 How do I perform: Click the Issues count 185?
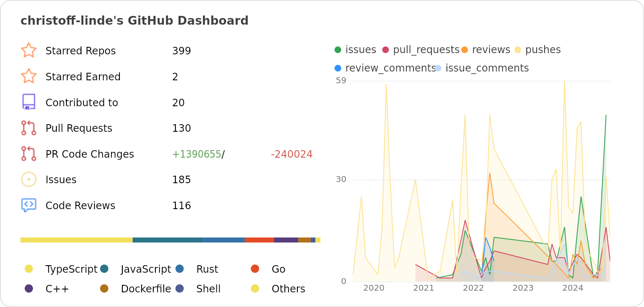pyautogui.click(x=182, y=180)
